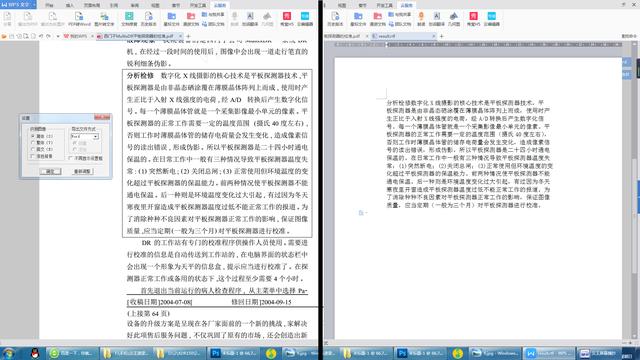Screen dimensions: 640x360
Task: Expand the quick access toolbar customize arrow
Action: click(58, 36)
